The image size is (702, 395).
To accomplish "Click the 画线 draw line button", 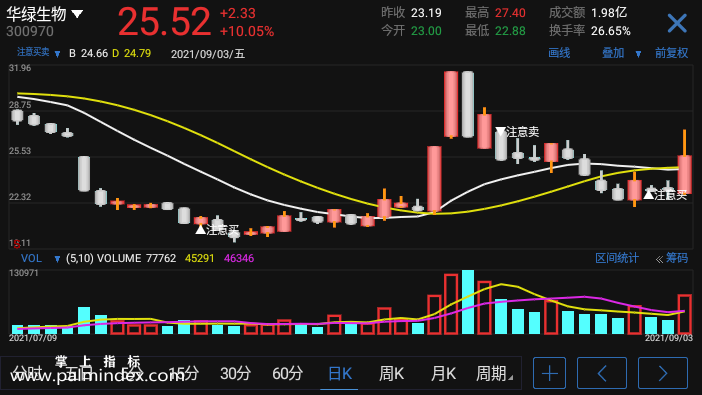I will [x=559, y=53].
